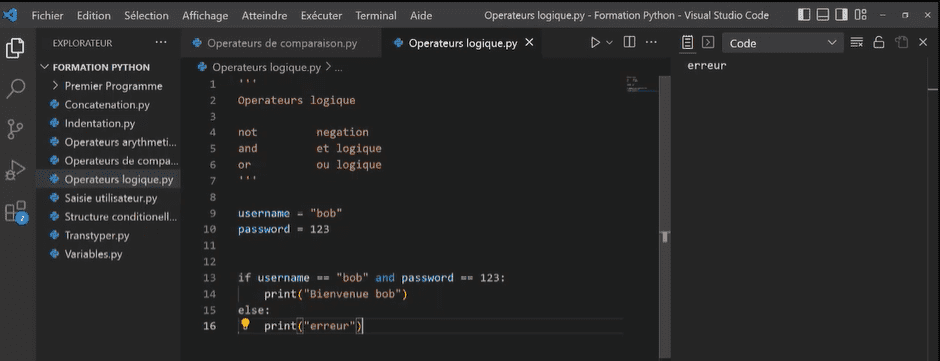940x361 pixels.
Task: Open the Terminal menu
Action: pos(376,16)
